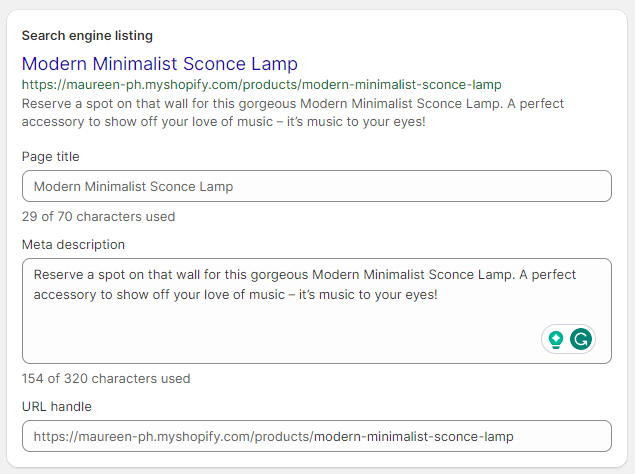Click the myshopify.com prefix inside URL handle field
Viewport: 635px width, 474px height.
(x=172, y=436)
